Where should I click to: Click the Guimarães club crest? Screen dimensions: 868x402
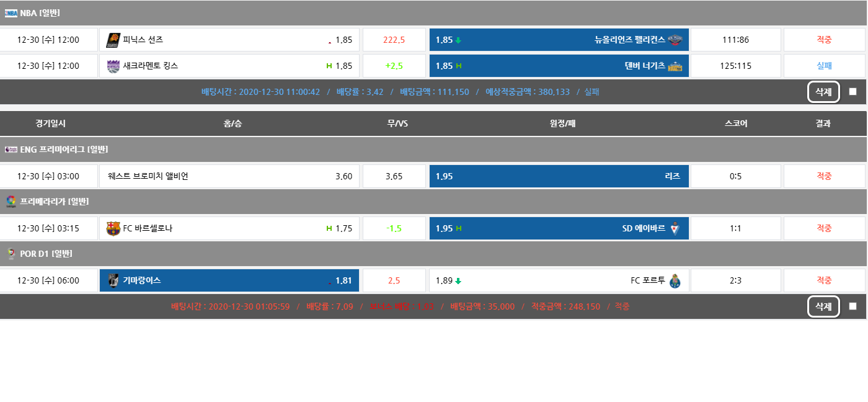pyautogui.click(x=113, y=280)
